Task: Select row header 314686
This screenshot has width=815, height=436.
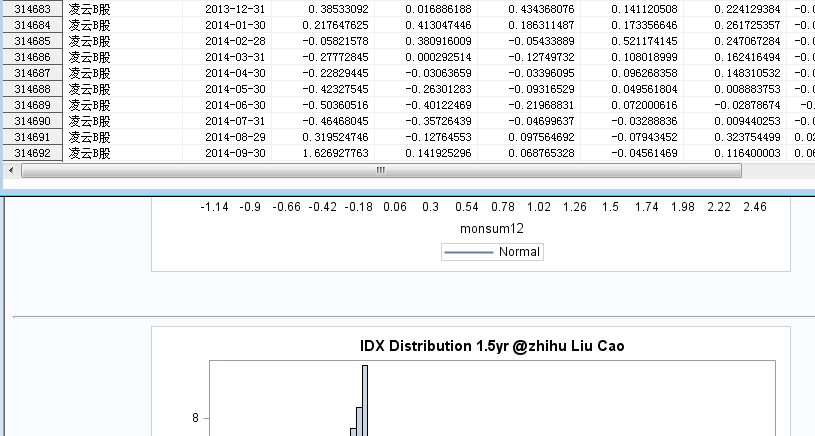Action: tap(33, 57)
